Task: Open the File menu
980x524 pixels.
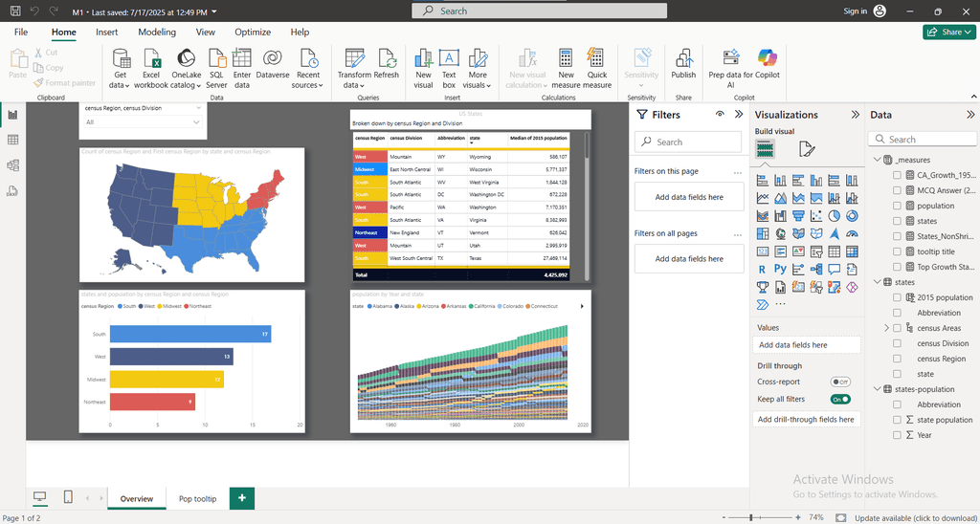Action: click(x=21, y=32)
